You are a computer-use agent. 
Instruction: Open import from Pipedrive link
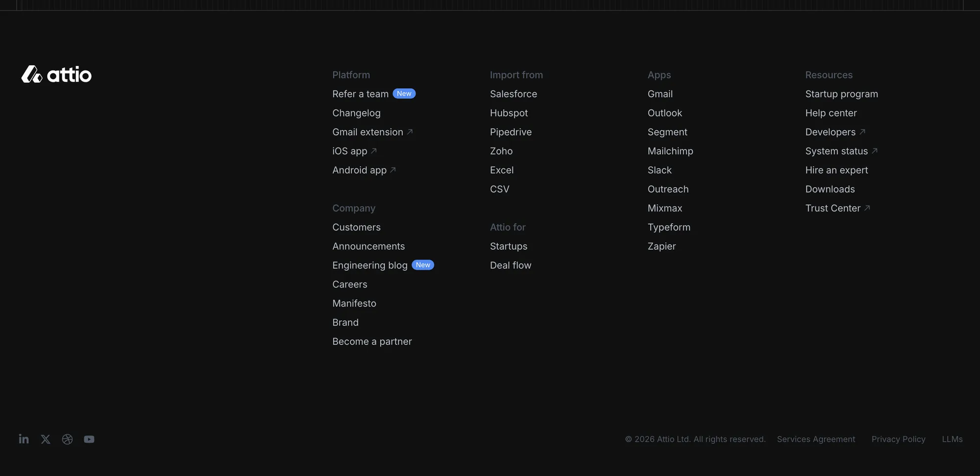click(x=511, y=132)
